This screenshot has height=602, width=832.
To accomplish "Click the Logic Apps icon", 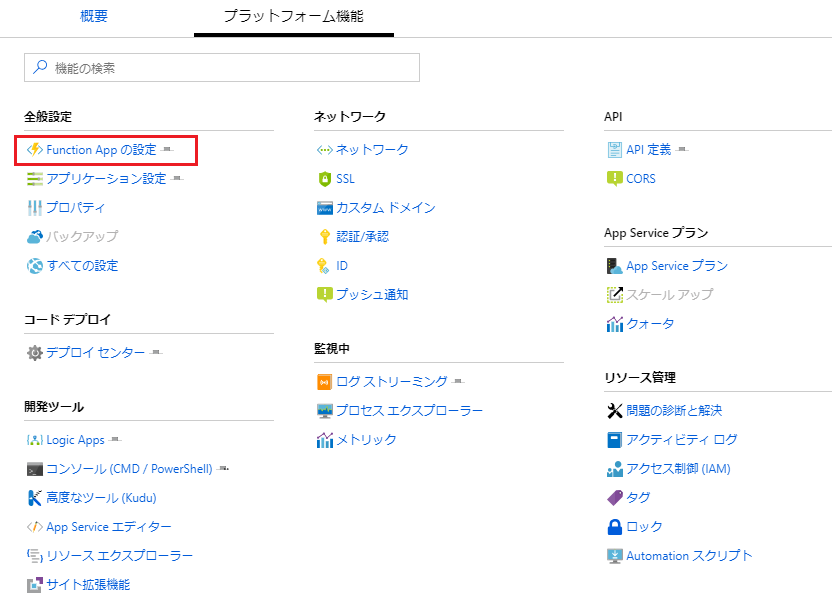I will point(35,440).
